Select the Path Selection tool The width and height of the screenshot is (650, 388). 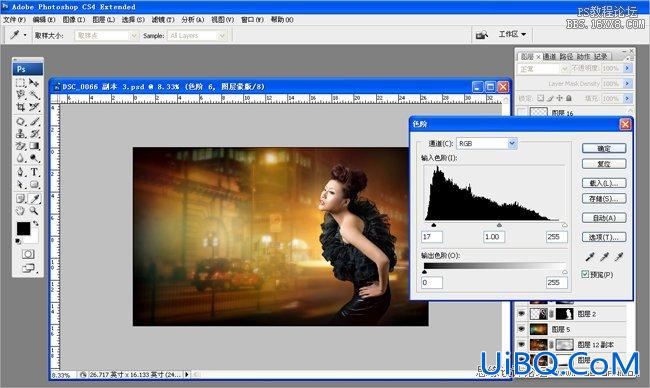pos(20,184)
